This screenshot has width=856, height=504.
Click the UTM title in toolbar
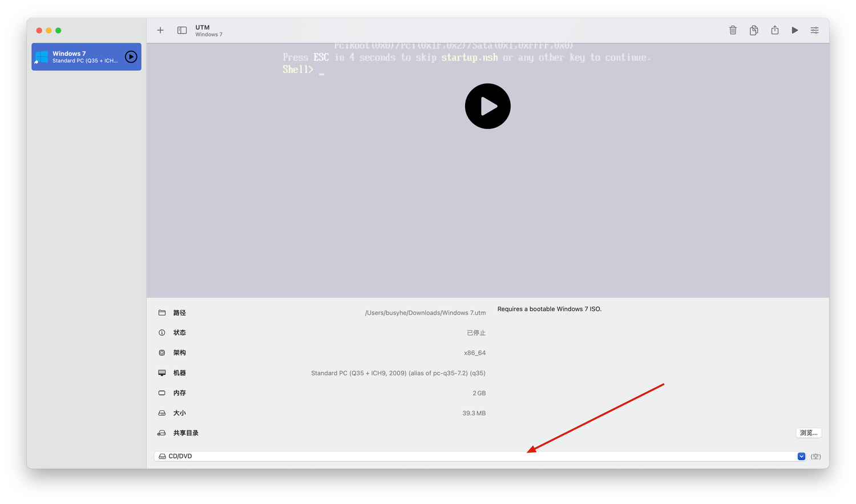click(x=203, y=27)
